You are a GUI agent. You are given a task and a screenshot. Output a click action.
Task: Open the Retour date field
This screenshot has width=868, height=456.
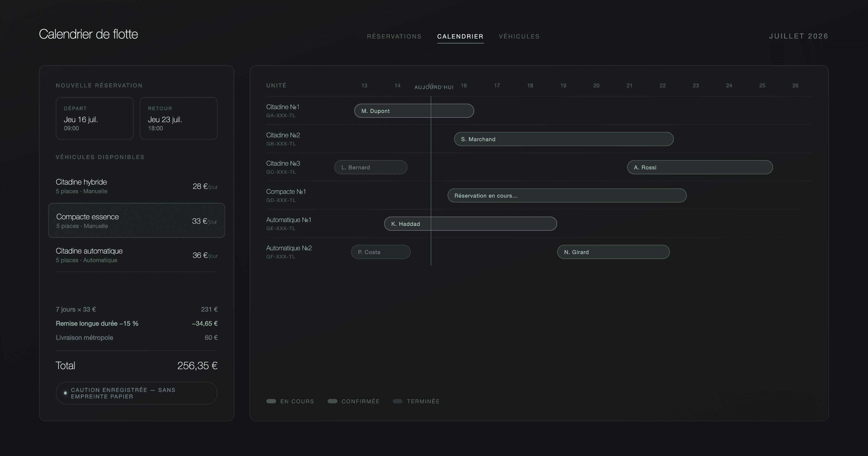point(178,118)
